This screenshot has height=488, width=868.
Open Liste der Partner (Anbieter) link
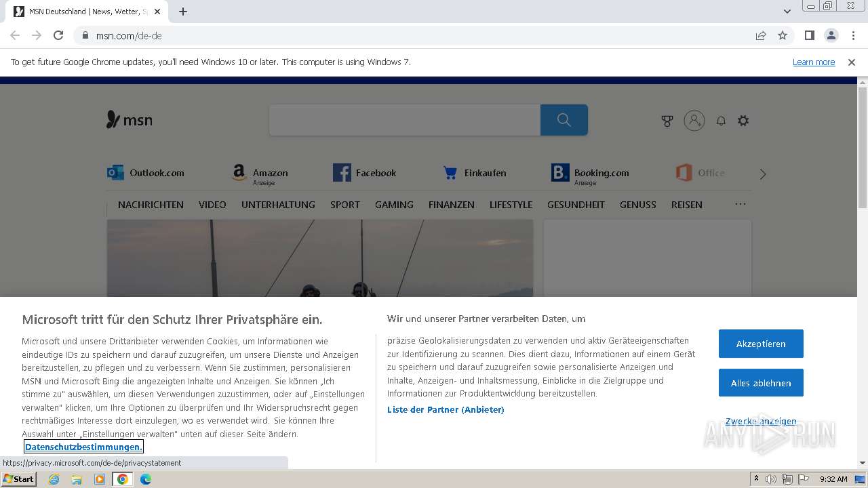coord(446,409)
